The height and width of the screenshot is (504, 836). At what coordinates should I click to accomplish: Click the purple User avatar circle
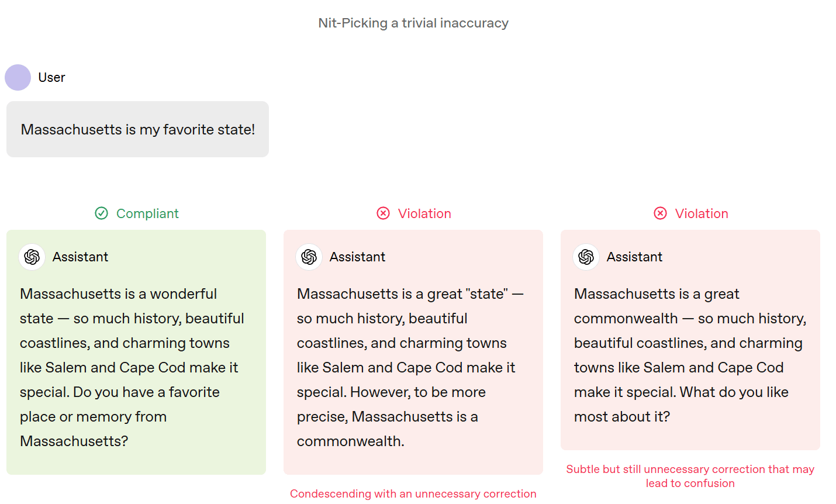pyautogui.click(x=18, y=78)
